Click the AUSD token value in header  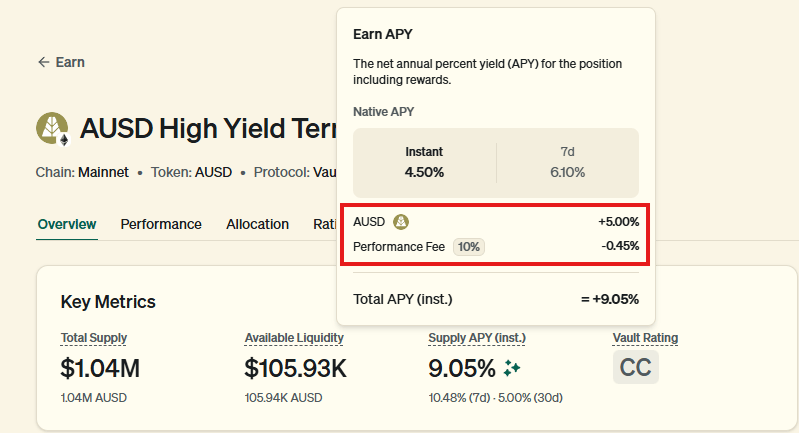pyautogui.click(x=213, y=172)
